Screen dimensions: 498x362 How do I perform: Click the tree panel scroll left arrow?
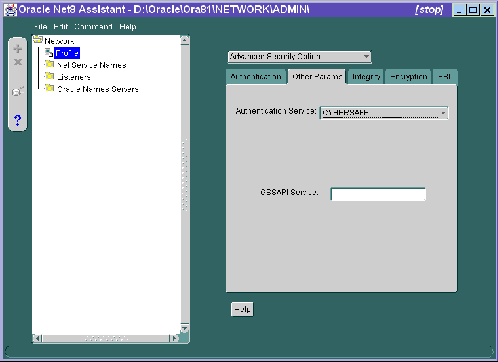(37, 339)
